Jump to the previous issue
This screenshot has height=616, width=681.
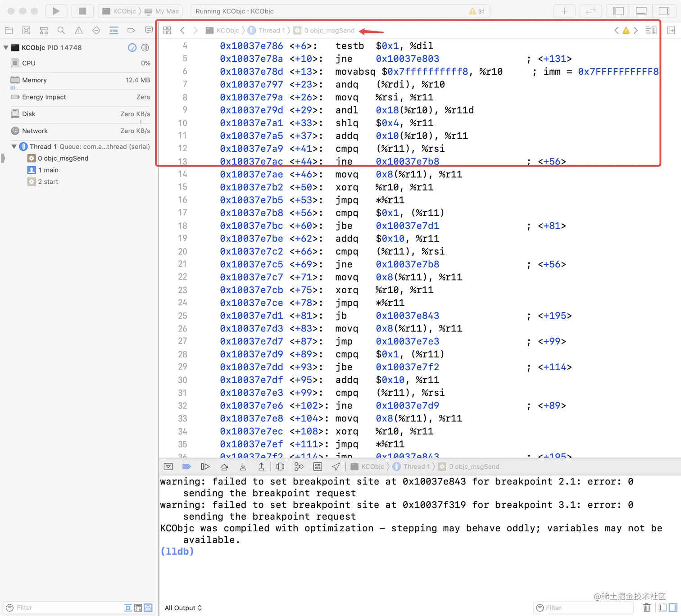pyautogui.click(x=616, y=31)
